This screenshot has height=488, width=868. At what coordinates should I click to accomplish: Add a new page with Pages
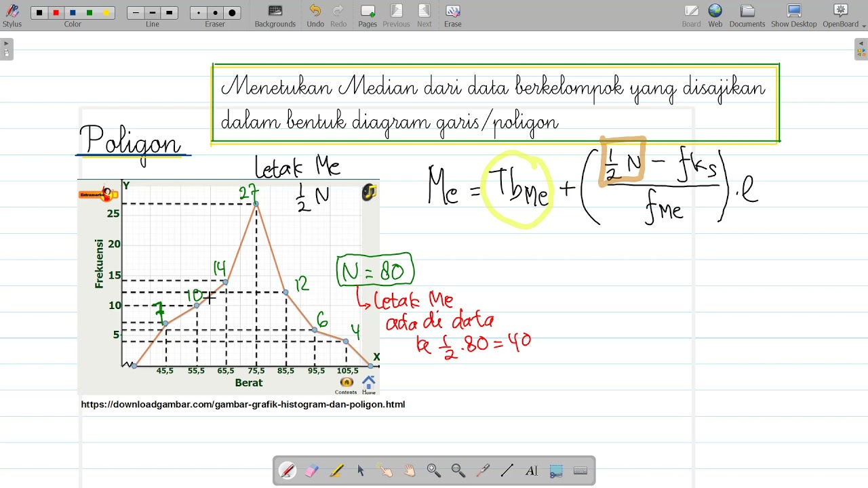[x=368, y=16]
